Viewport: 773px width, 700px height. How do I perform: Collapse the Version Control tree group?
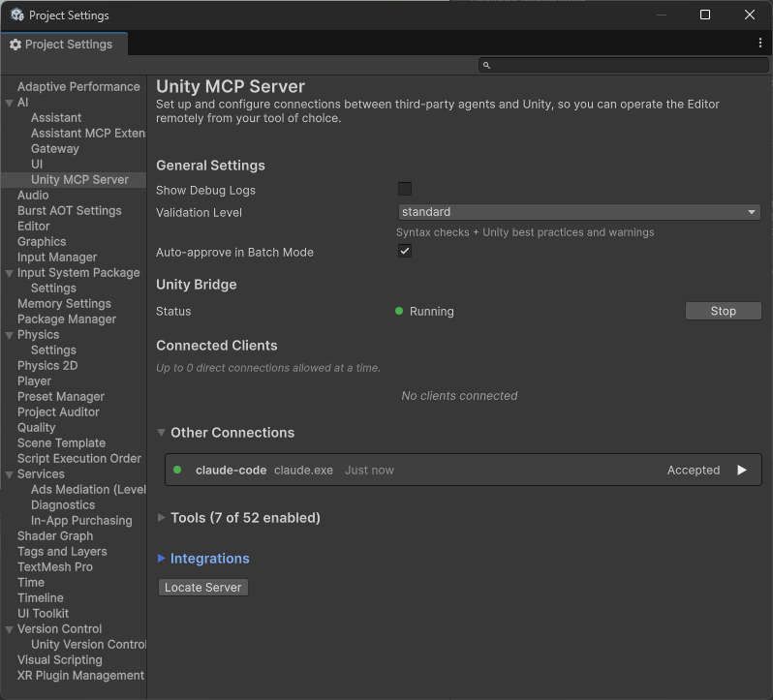point(9,629)
